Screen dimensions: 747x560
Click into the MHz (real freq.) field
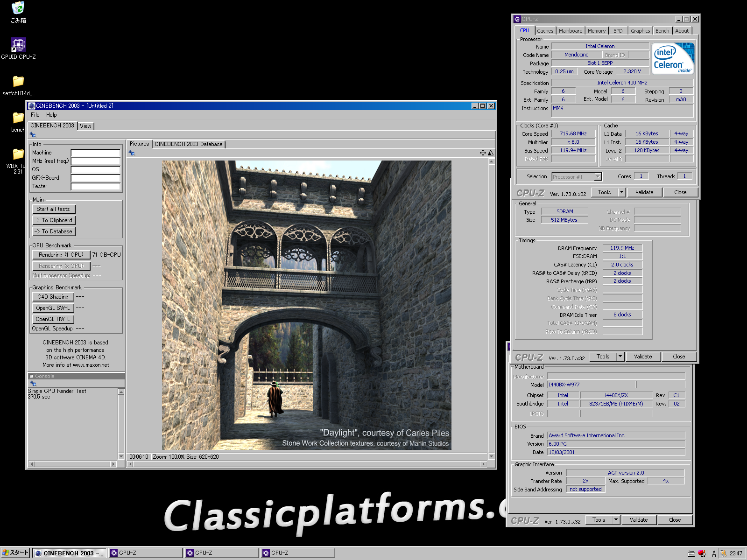(95, 161)
